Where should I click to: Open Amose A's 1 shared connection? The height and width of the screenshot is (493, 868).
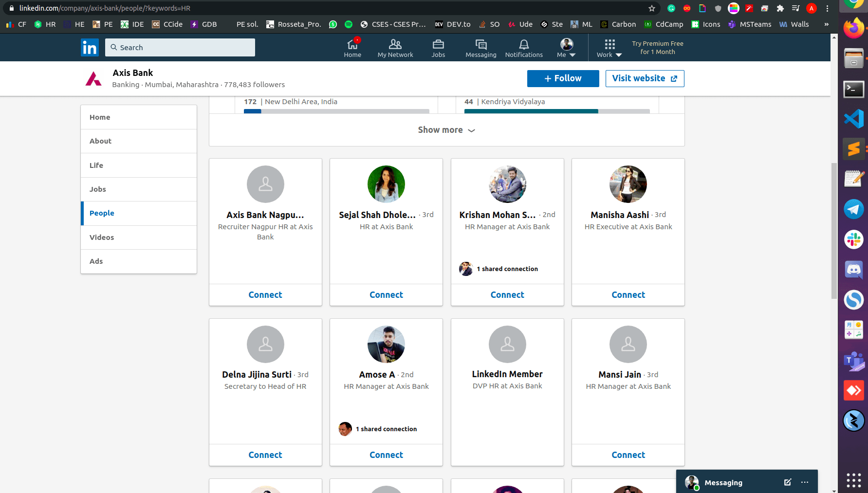[x=378, y=429]
